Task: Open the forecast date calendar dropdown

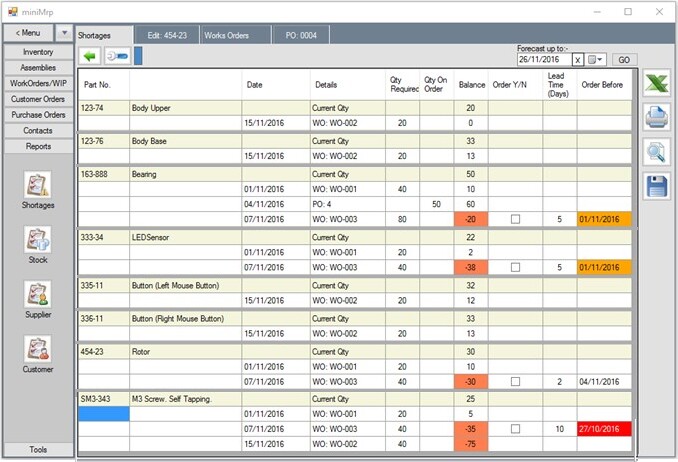Action: pyautogui.click(x=597, y=60)
